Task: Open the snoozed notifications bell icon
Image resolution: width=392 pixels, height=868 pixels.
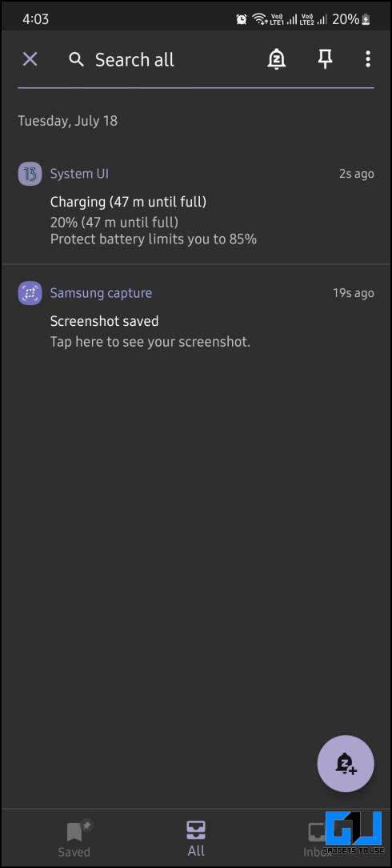Action: tap(277, 59)
